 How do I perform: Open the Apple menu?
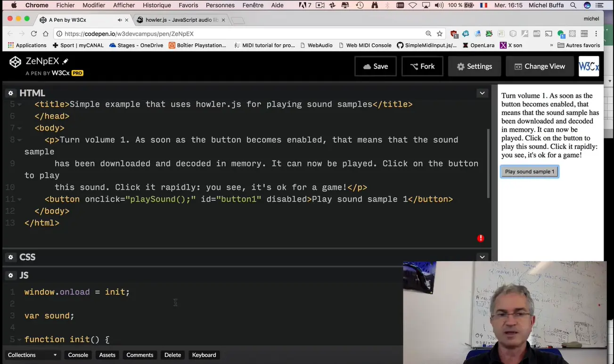coord(14,5)
